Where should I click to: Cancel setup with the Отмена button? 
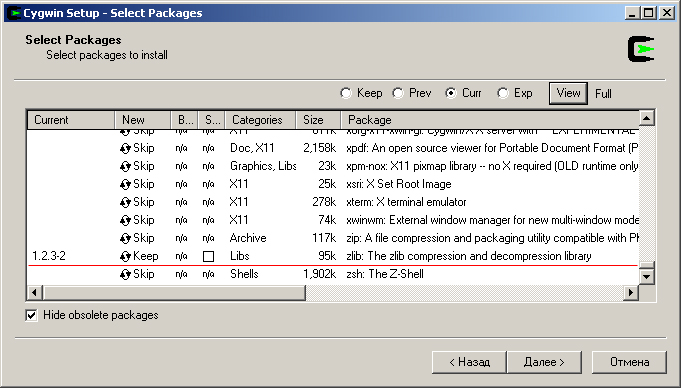pyautogui.click(x=629, y=362)
